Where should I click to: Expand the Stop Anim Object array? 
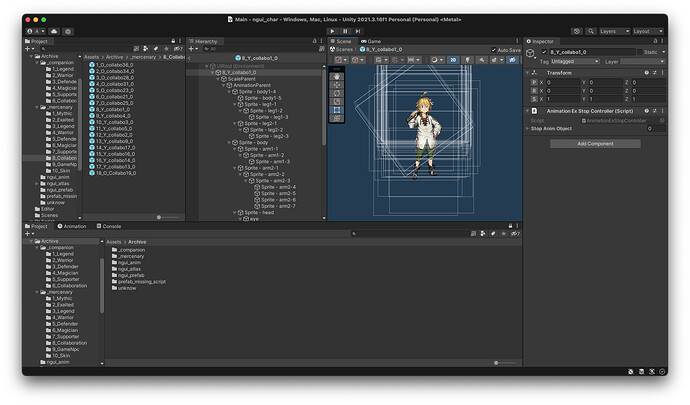coord(528,129)
